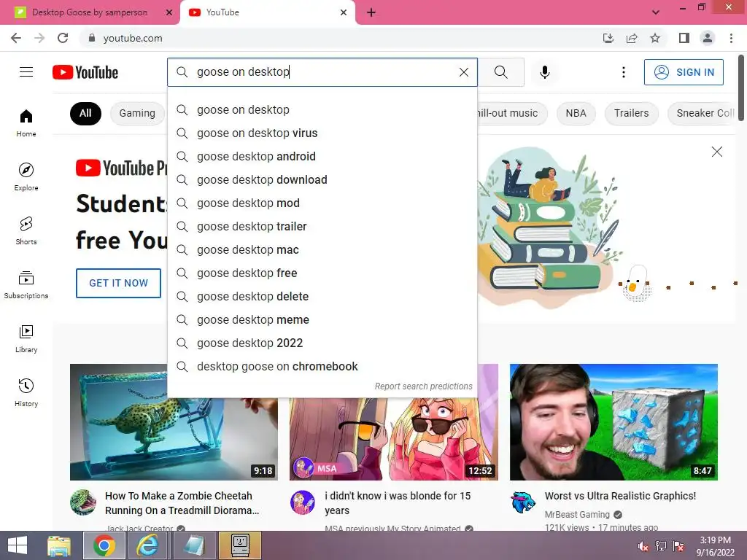Select the Gaming filter chip
Image resolution: width=747 pixels, height=560 pixels.
tap(137, 113)
